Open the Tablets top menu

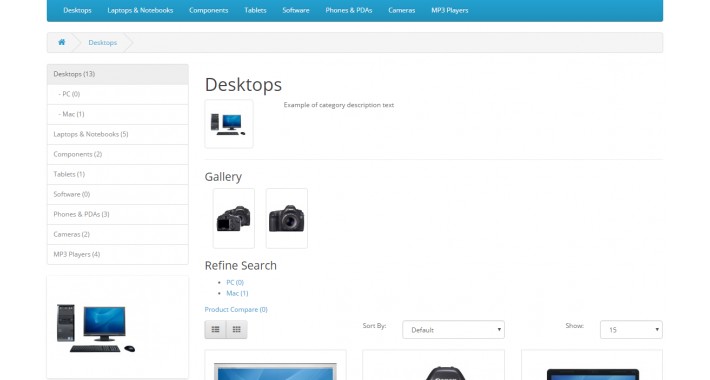click(255, 10)
